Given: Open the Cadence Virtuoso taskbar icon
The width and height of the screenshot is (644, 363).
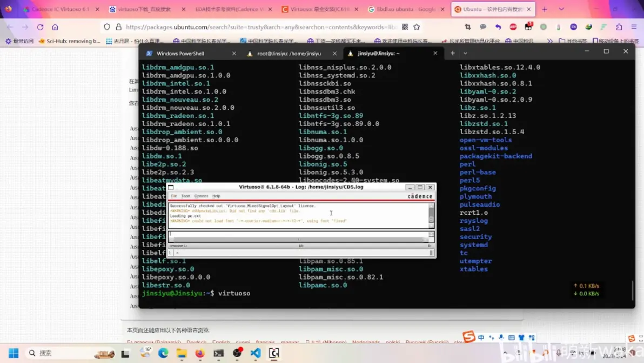Looking at the screenshot, I should [x=274, y=353].
